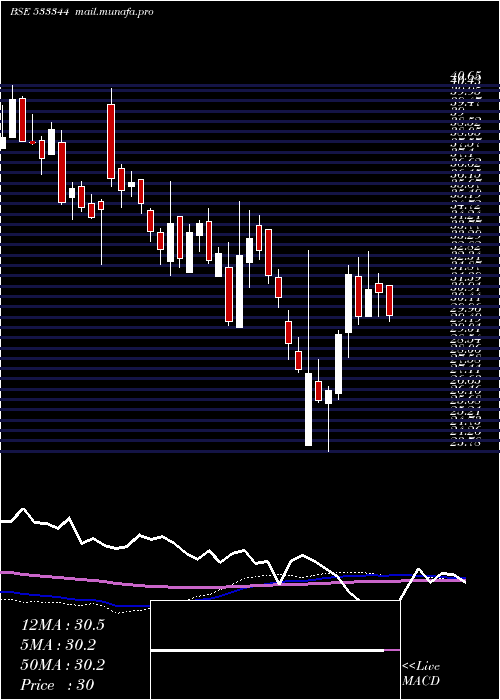Click inside the MACD histogram box
Image resolution: width=500 pixels, height=700 pixels.
tap(275, 650)
